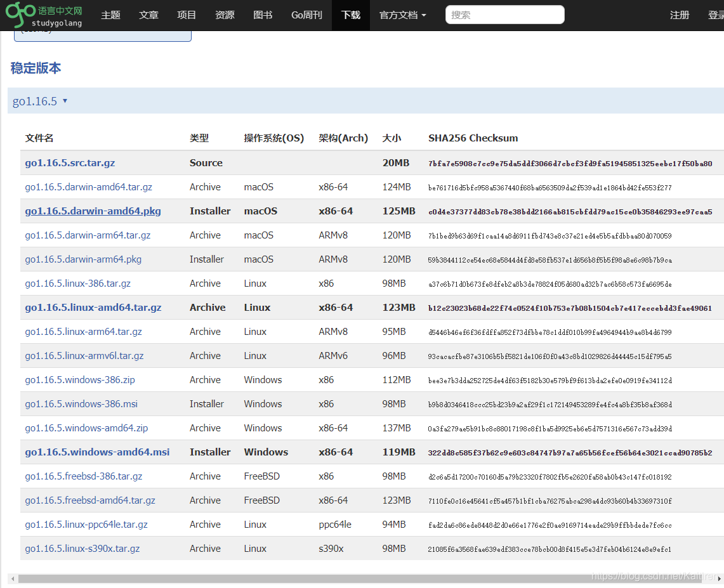The height and width of the screenshot is (588, 724).
Task: Open the 资源 section
Action: (224, 15)
